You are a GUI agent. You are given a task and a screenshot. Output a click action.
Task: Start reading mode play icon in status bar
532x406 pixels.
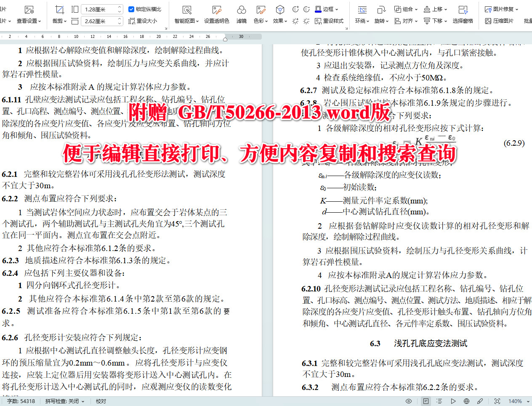point(453,401)
